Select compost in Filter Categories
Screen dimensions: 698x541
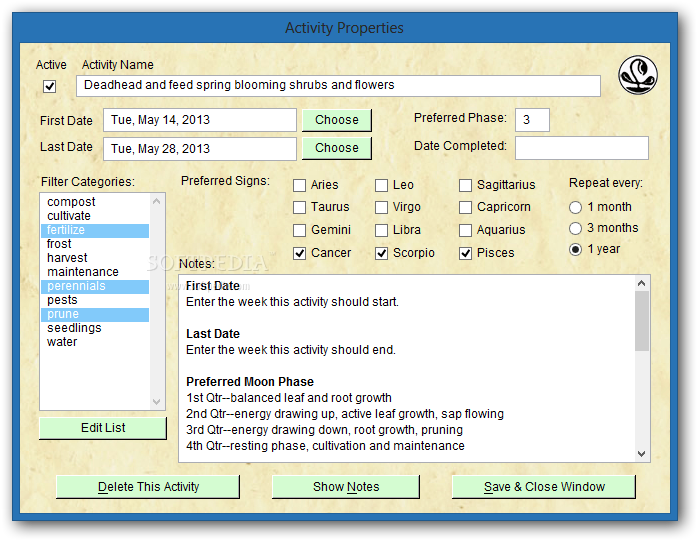coord(95,202)
